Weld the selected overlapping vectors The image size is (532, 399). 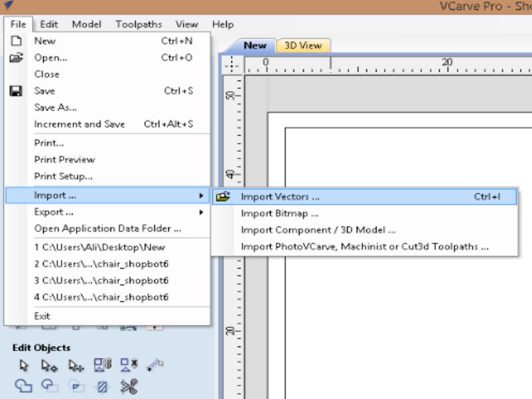click(23, 386)
